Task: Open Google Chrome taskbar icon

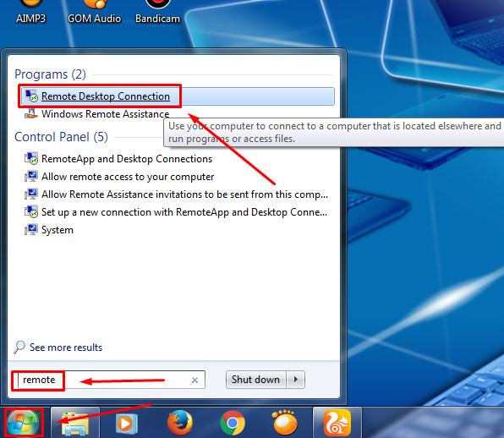Action: [233, 423]
